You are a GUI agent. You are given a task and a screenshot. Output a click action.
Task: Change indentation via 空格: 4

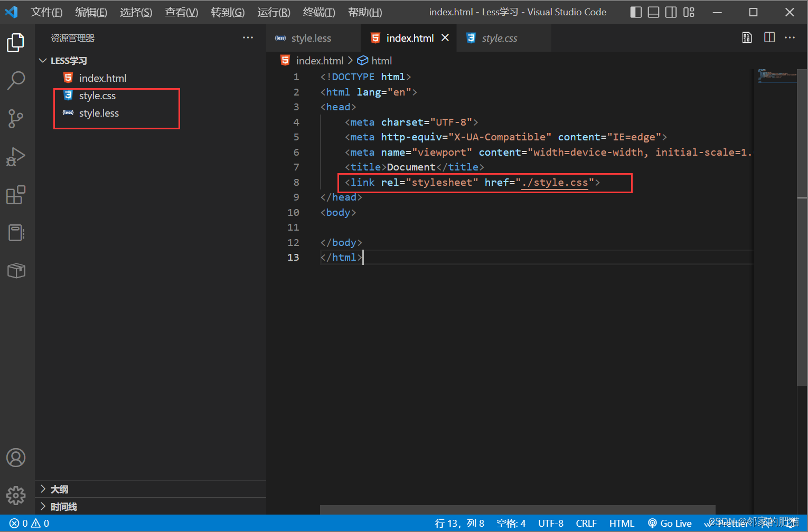[x=511, y=523]
